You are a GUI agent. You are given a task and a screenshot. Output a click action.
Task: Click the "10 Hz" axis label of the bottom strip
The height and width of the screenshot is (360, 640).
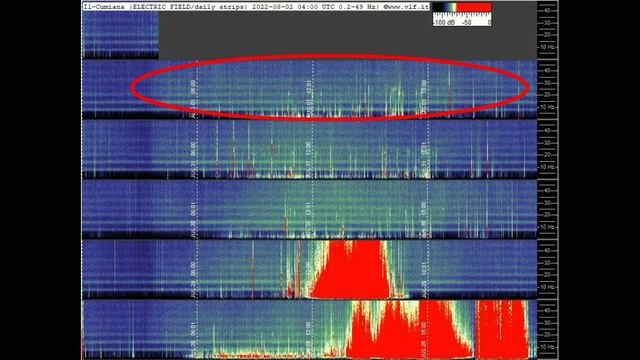tap(547, 347)
